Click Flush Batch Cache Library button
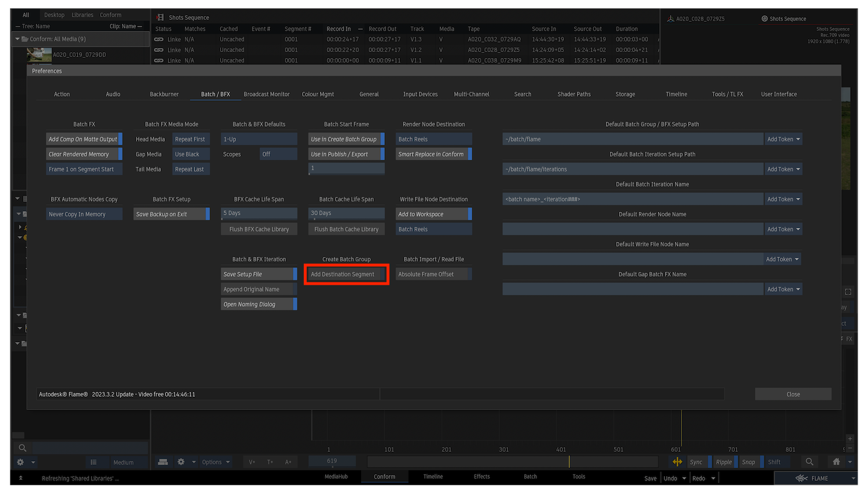Screen dimensions: 868x497 click(x=346, y=229)
